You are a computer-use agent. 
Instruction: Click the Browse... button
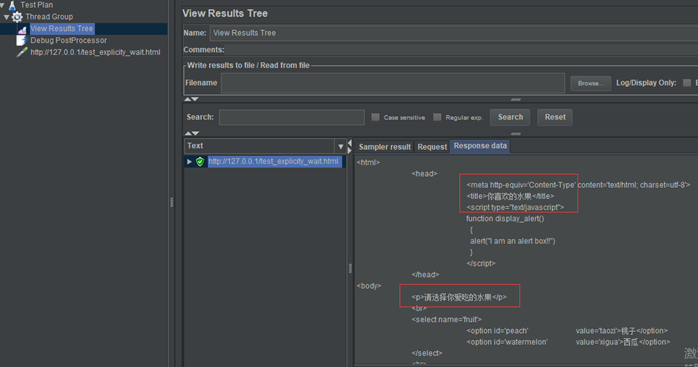591,83
